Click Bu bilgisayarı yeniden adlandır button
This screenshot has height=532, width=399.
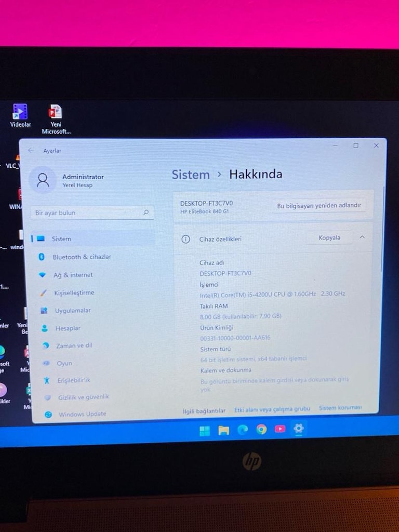(319, 206)
